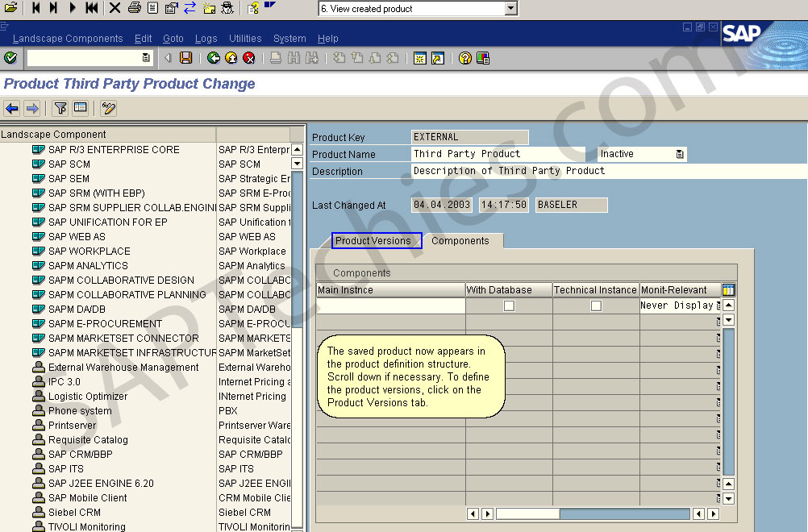Toggle Technical Instance checkbox in first row
Image resolution: width=808 pixels, height=532 pixels.
click(x=596, y=306)
